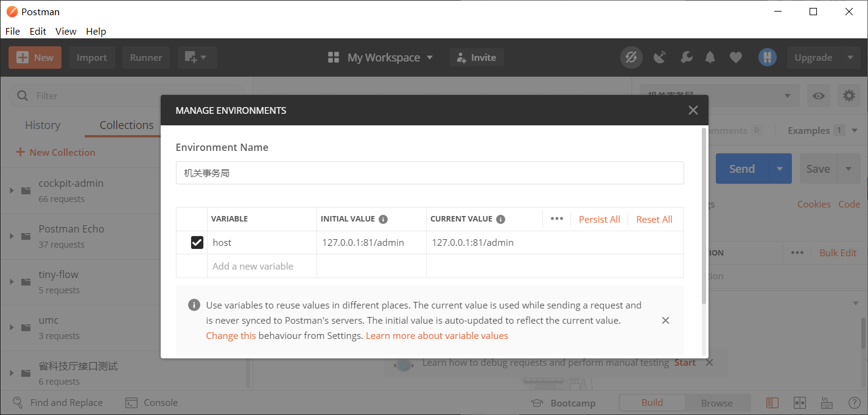The width and height of the screenshot is (868, 415).
Task: Open the View menu
Action: (66, 31)
